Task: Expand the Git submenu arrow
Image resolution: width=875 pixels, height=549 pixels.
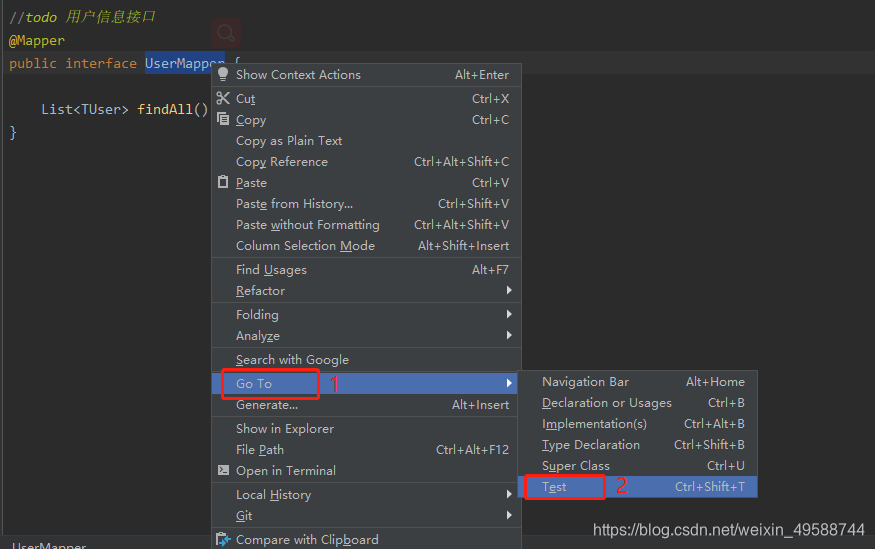Action: click(x=509, y=515)
